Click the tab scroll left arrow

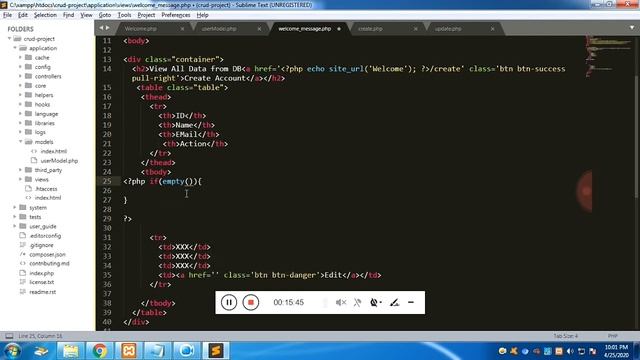click(x=101, y=28)
